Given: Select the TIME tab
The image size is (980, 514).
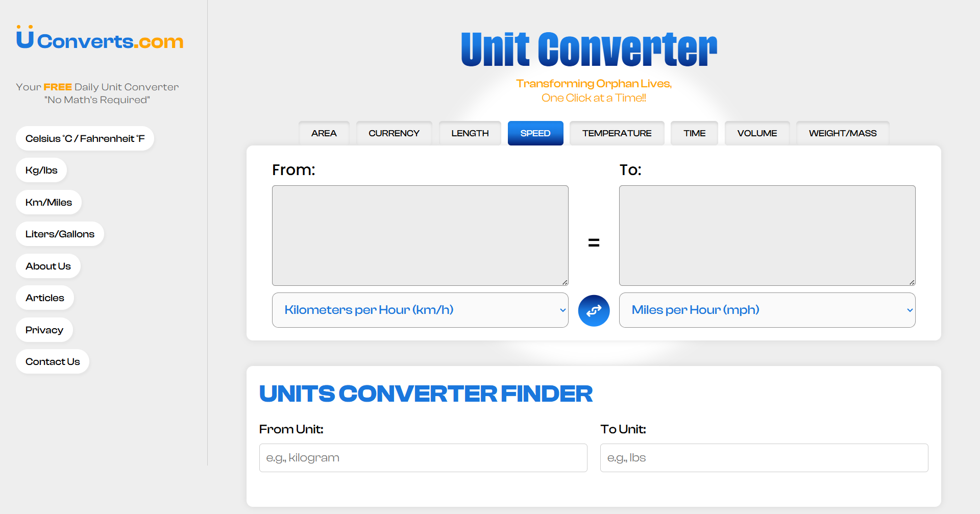Looking at the screenshot, I should coord(694,133).
